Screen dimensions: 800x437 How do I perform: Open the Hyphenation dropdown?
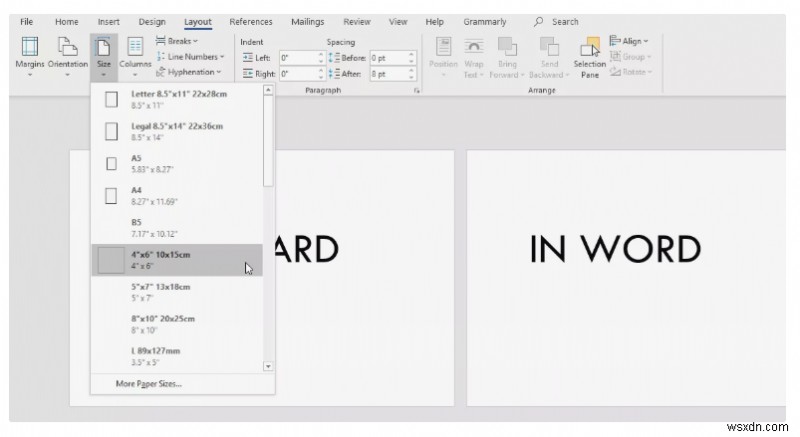coord(188,72)
